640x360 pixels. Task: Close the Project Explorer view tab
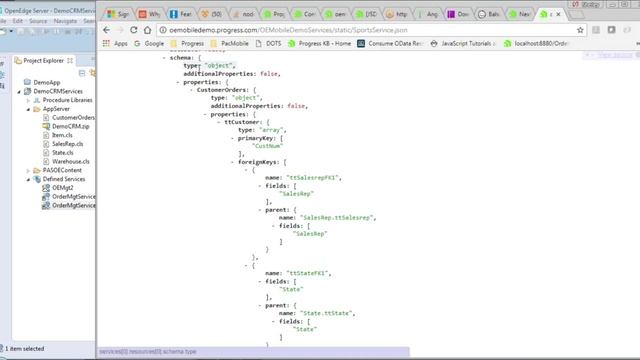tap(70, 60)
